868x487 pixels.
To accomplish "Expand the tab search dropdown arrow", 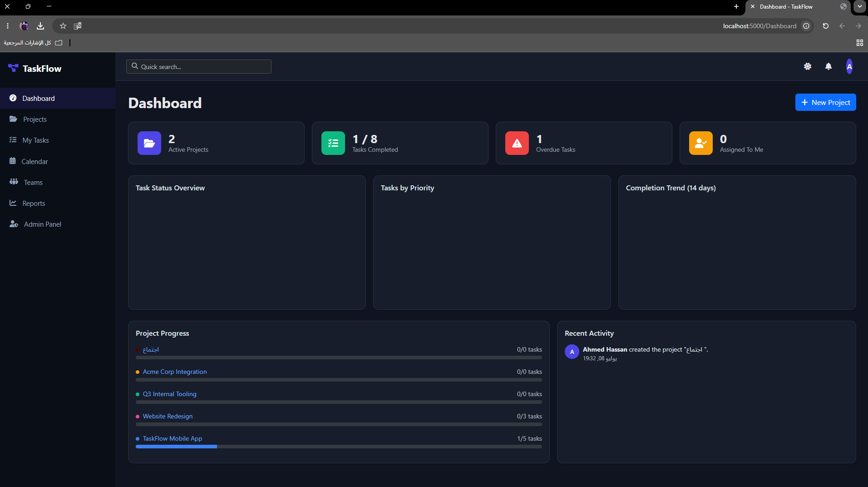I will [x=860, y=6].
